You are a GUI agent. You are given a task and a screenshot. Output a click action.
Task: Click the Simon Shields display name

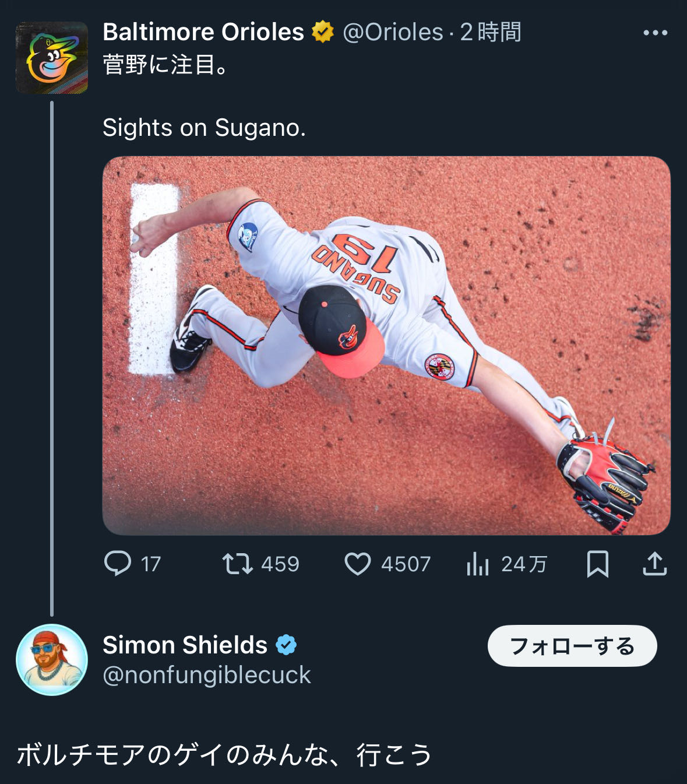pos(185,645)
